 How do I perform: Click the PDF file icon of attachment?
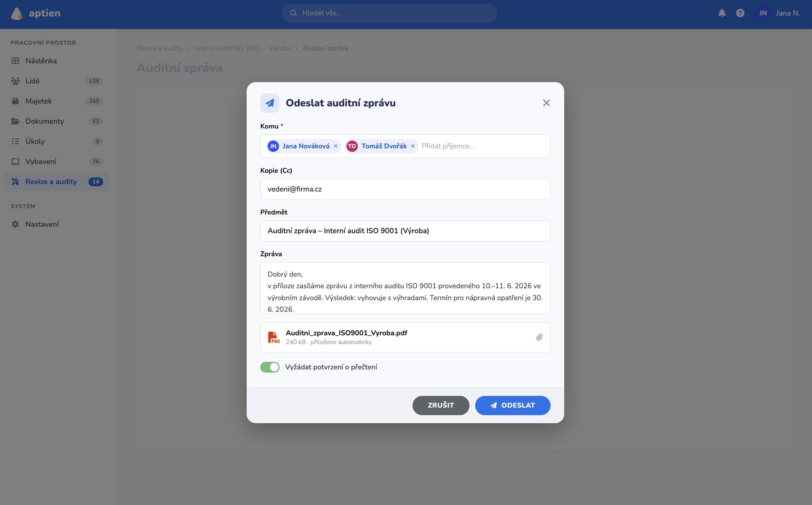click(x=273, y=337)
